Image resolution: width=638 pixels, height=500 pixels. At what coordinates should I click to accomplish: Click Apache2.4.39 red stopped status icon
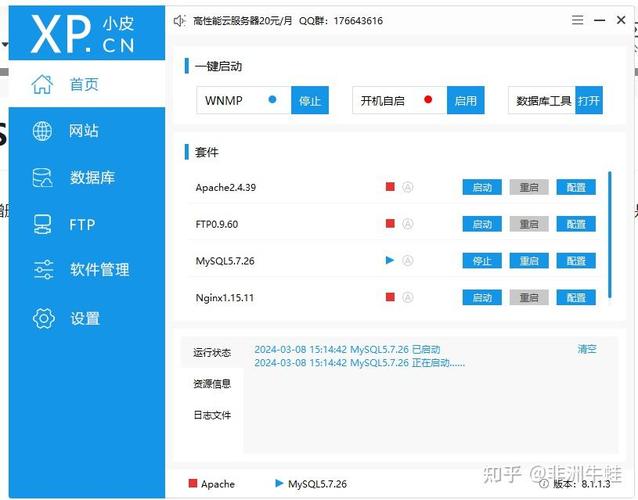tap(390, 187)
